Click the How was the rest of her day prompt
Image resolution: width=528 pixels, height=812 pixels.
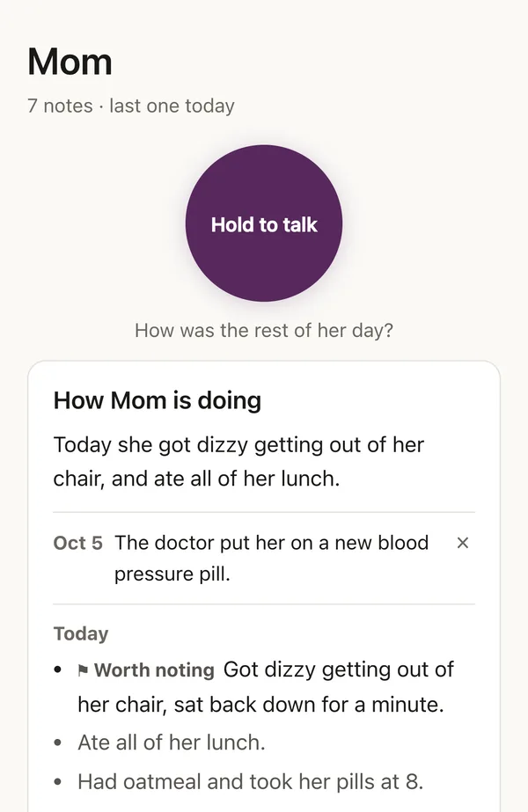pyautogui.click(x=264, y=331)
